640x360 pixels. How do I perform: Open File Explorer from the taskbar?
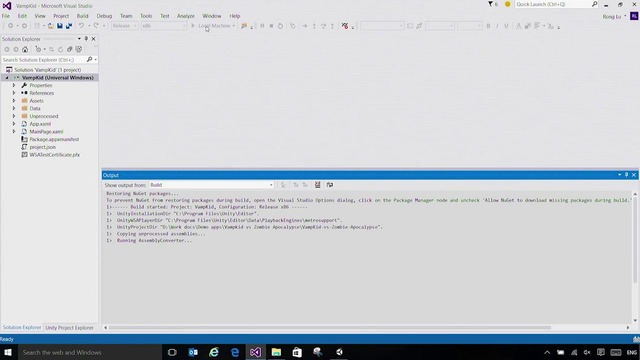click(276, 352)
